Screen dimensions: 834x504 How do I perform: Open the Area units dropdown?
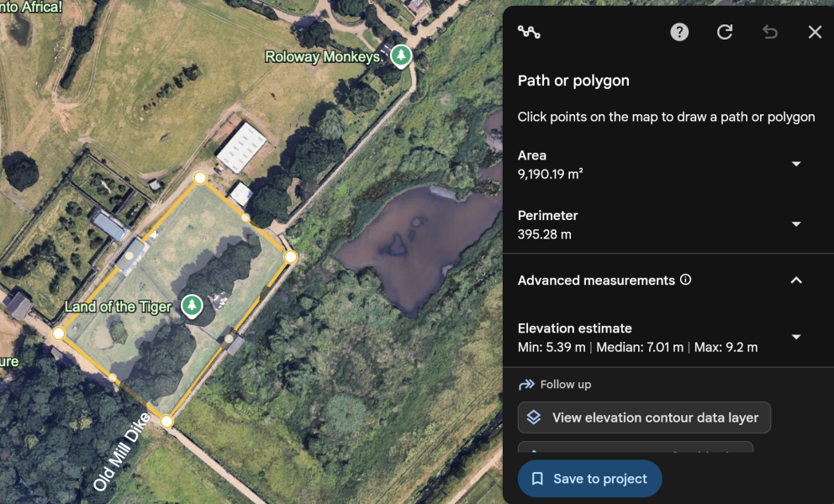[796, 164]
